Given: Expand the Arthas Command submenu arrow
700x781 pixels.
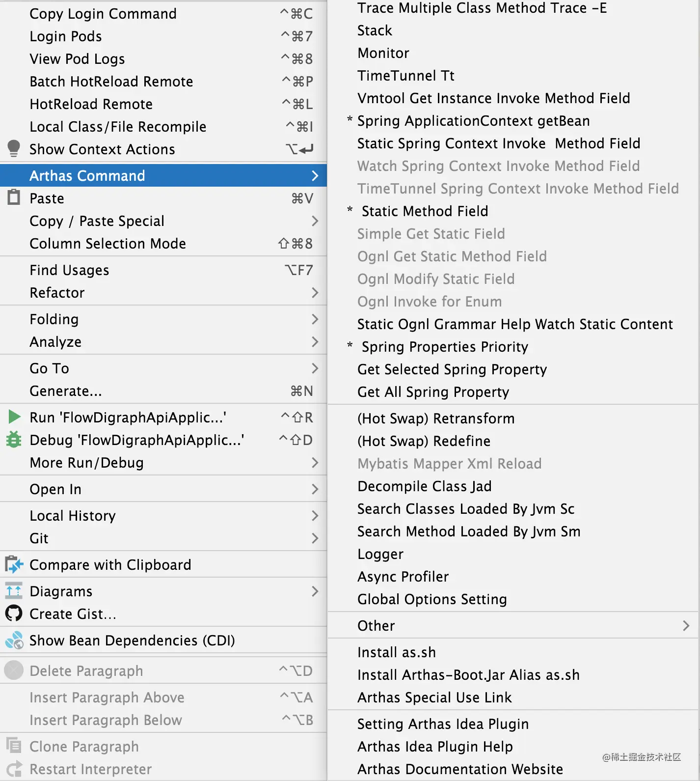Looking at the screenshot, I should 315,175.
